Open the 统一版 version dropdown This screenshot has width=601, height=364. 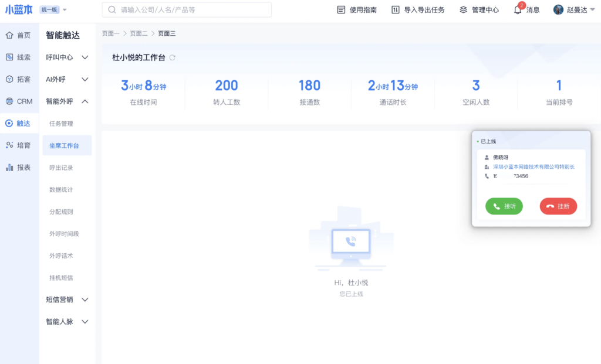pyautogui.click(x=53, y=10)
